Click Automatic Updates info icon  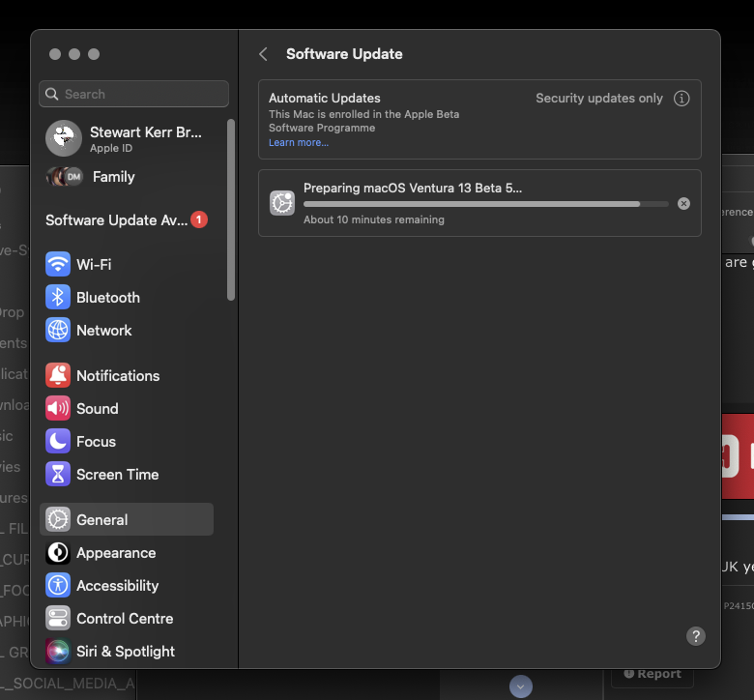tap(681, 99)
